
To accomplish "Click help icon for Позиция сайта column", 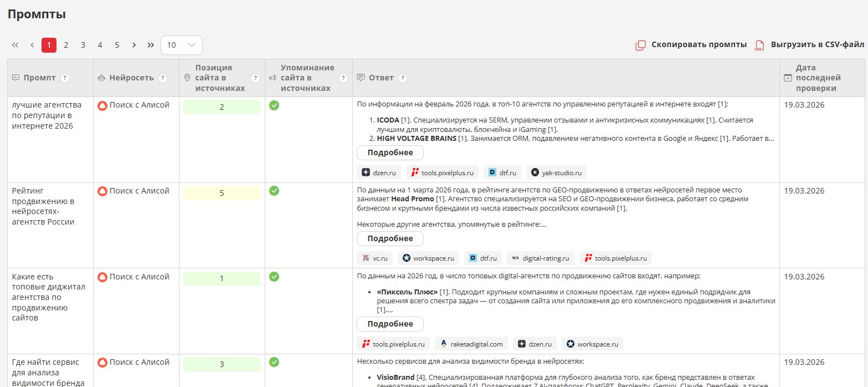I will click(255, 78).
